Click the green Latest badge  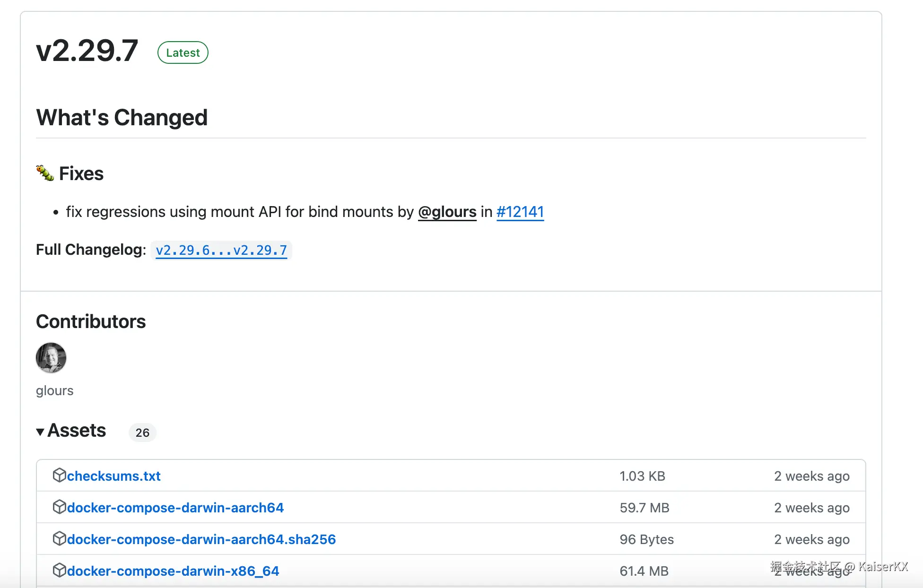click(x=183, y=52)
